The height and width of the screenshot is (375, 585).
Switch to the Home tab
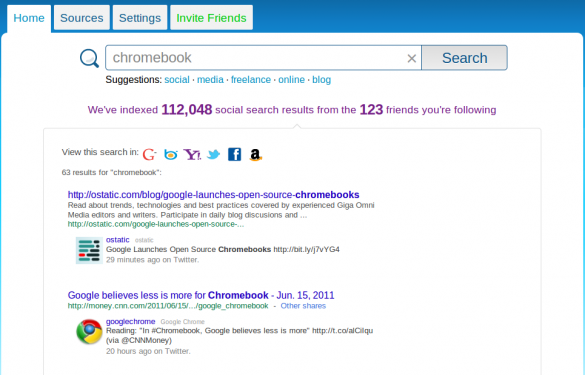pos(29,18)
